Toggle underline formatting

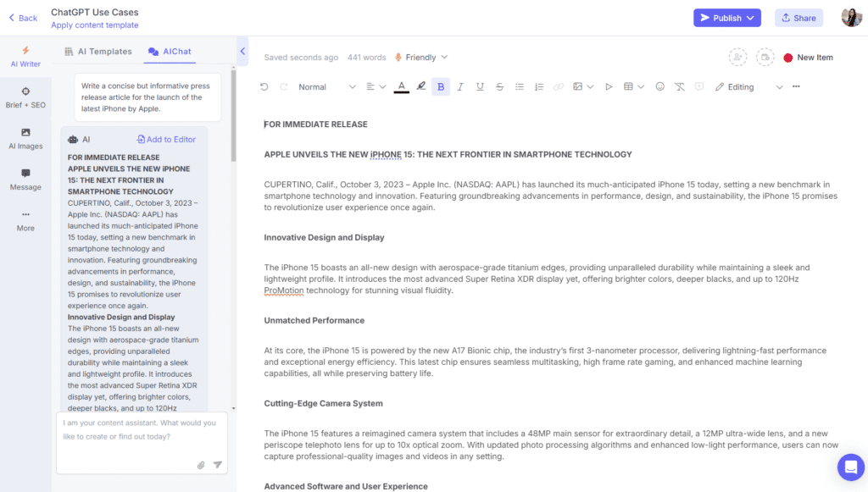tap(480, 86)
